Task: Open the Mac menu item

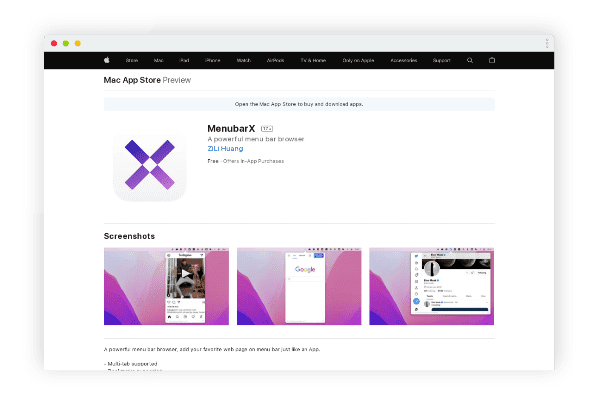Action: (158, 60)
